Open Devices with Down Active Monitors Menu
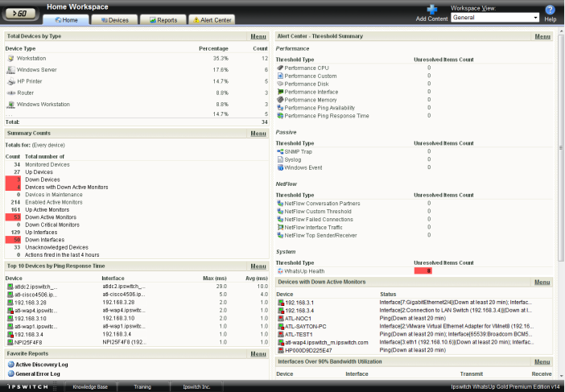 (x=542, y=282)
